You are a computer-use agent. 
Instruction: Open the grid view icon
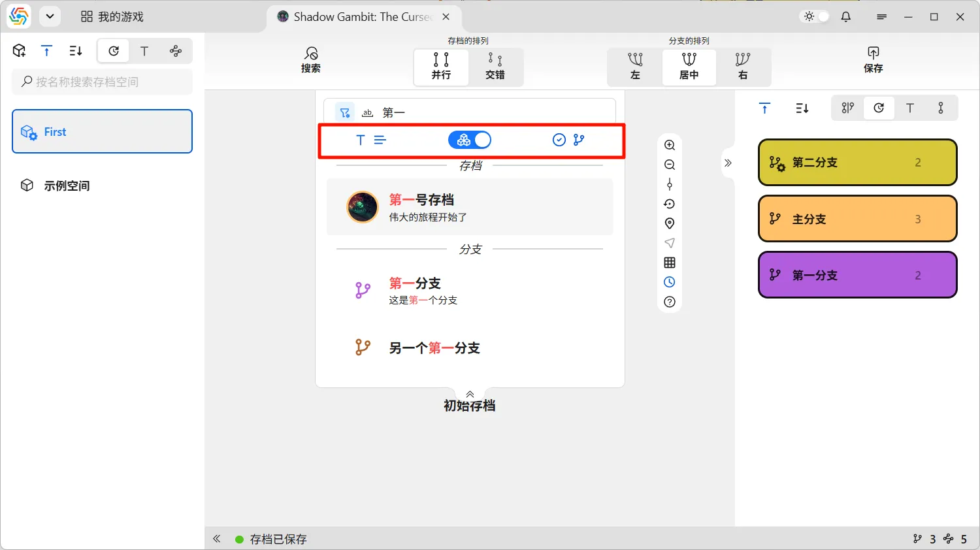pos(670,263)
